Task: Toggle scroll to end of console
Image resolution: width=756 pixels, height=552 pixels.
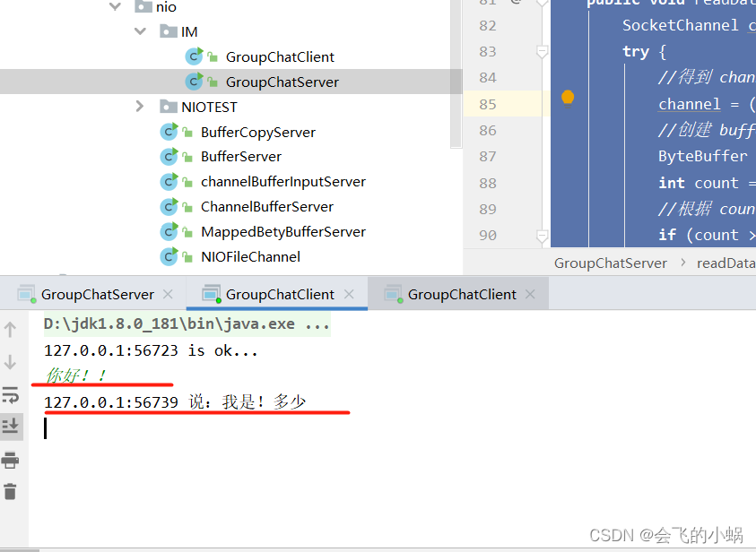Action: (x=10, y=426)
